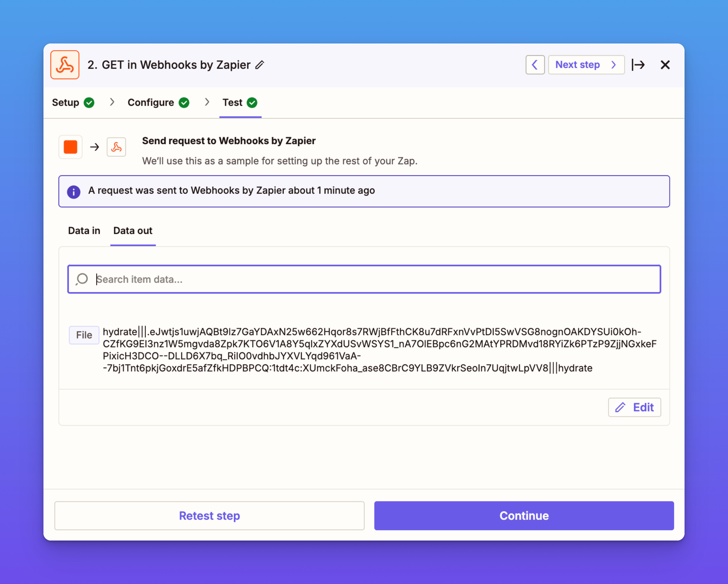Click the Next step button
The width and height of the screenshot is (728, 584).
pos(586,65)
